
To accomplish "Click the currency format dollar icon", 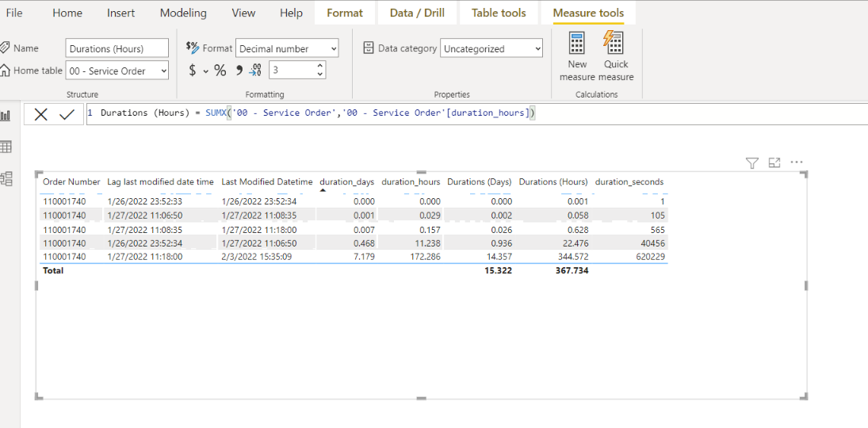I will point(192,71).
